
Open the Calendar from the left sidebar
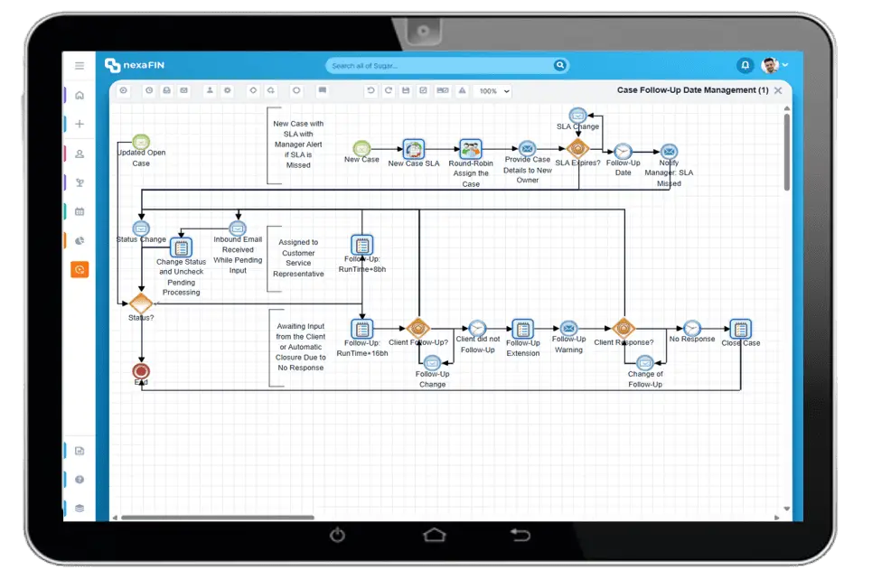click(x=80, y=210)
